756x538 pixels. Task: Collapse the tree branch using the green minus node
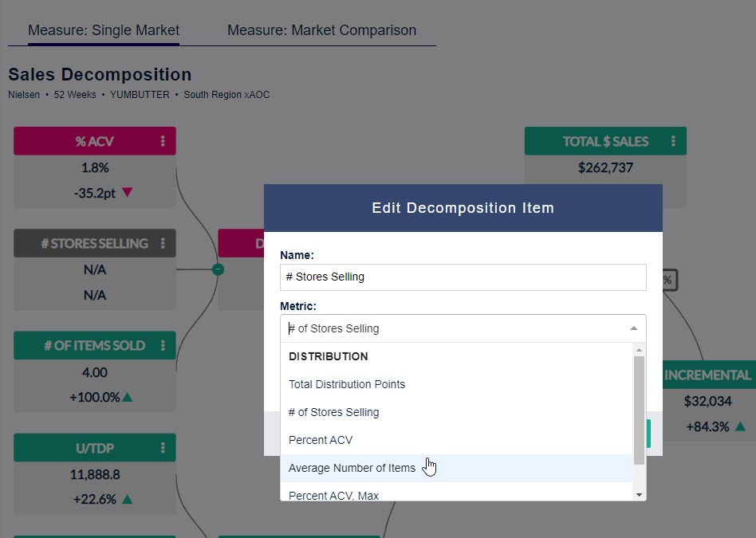218,269
